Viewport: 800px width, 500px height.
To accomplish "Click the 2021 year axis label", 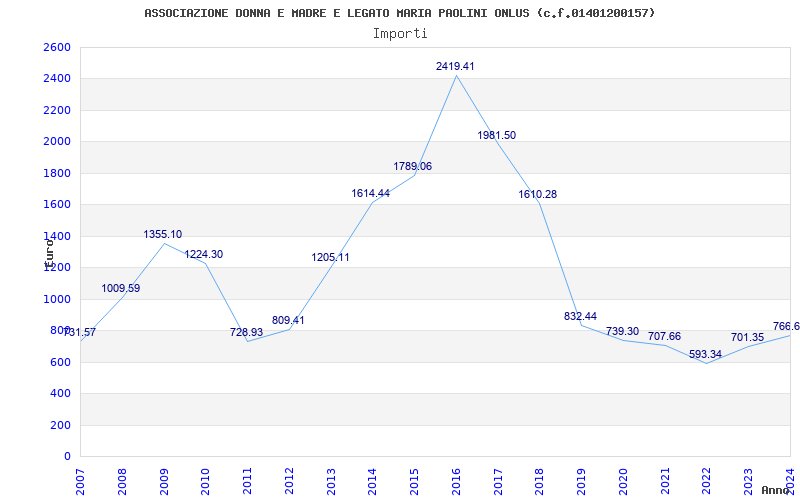I will click(x=665, y=482).
